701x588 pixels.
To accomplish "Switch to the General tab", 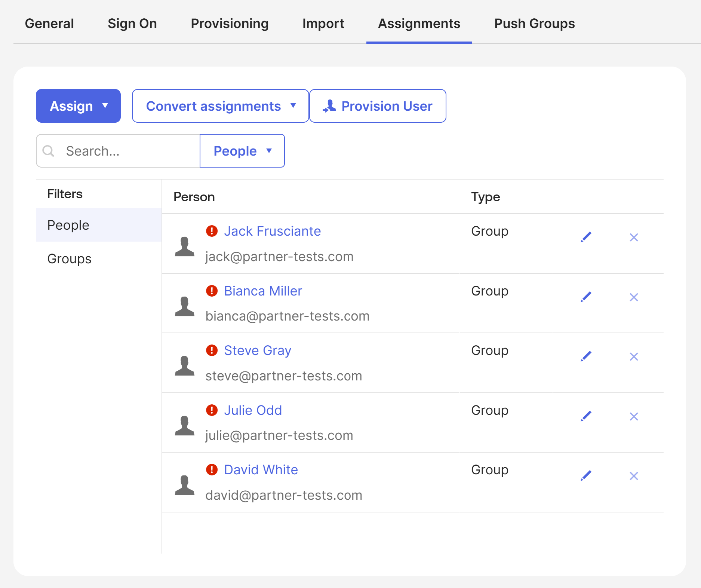I will click(49, 24).
